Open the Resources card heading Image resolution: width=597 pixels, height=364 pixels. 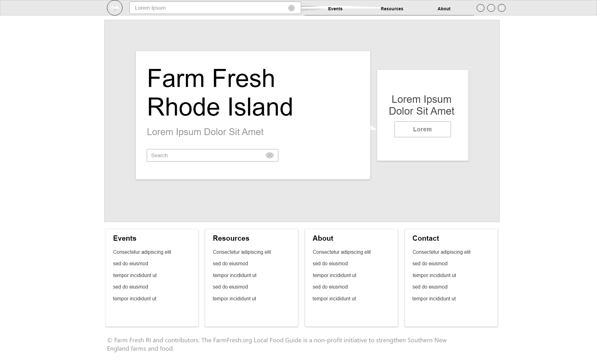[x=231, y=238]
